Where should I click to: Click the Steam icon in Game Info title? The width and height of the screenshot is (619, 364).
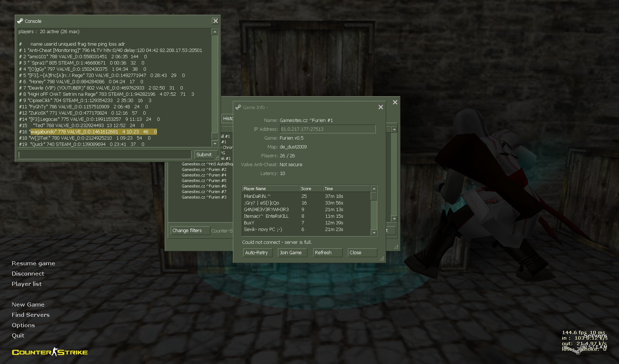tap(238, 107)
